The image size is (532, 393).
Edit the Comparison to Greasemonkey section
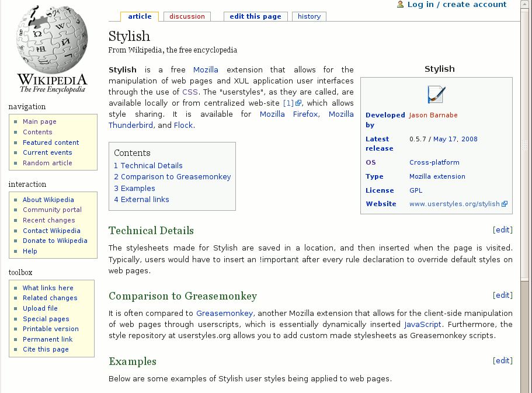(x=502, y=295)
